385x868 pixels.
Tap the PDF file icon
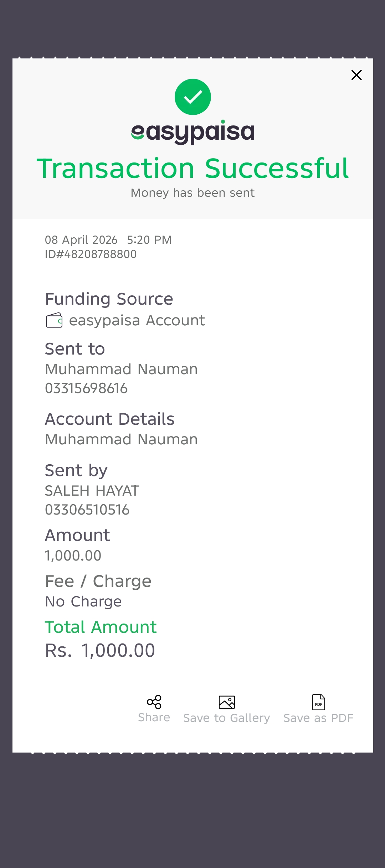(318, 702)
